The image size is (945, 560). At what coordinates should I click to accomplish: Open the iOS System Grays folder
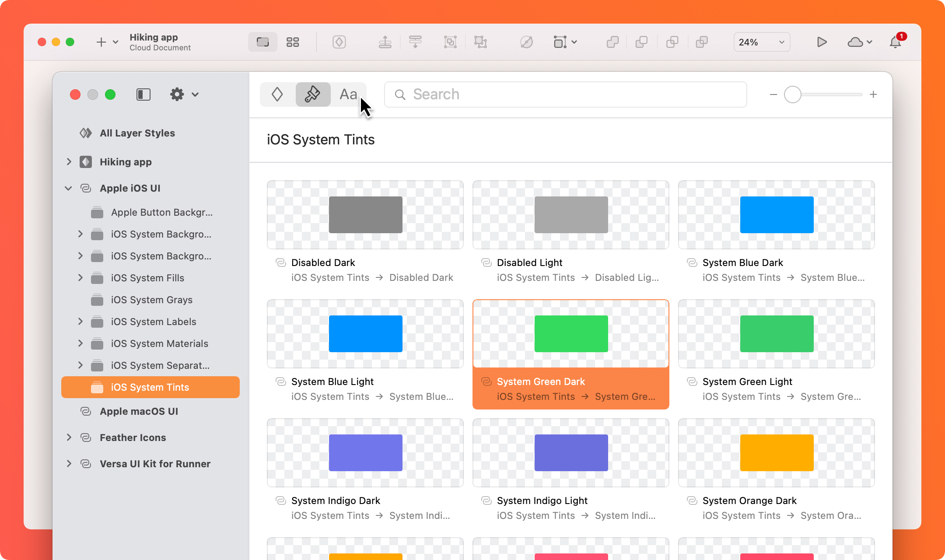coord(151,300)
